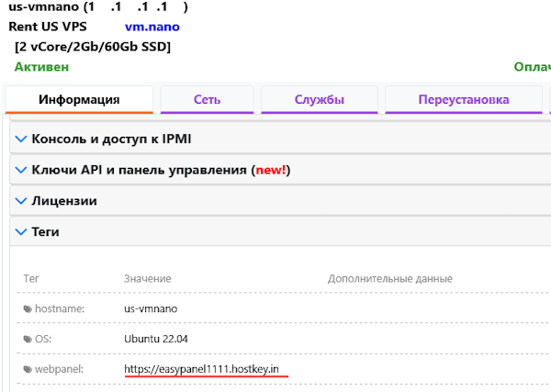Click the tag icon beside hostname
The image size is (551, 392).
tap(27, 309)
